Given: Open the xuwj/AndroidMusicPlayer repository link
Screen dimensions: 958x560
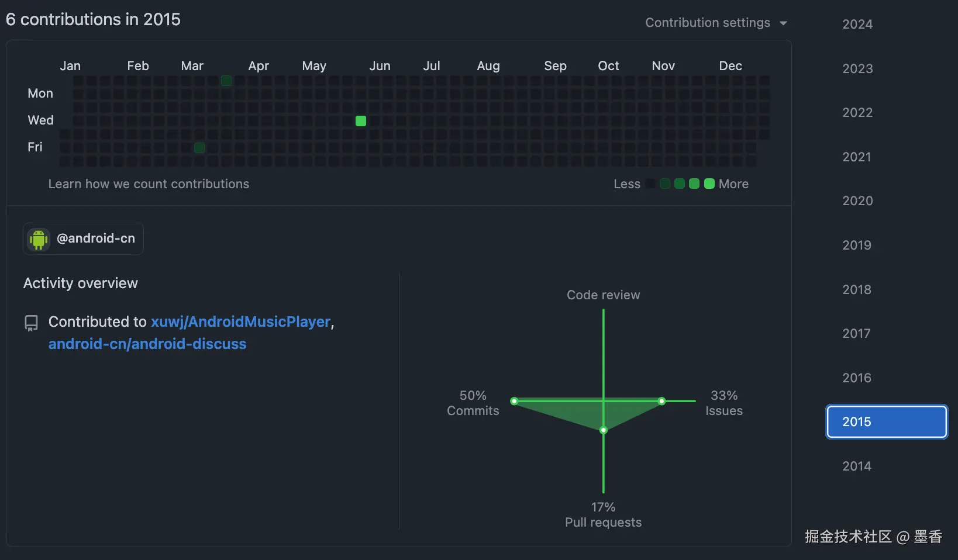Looking at the screenshot, I should [240, 322].
